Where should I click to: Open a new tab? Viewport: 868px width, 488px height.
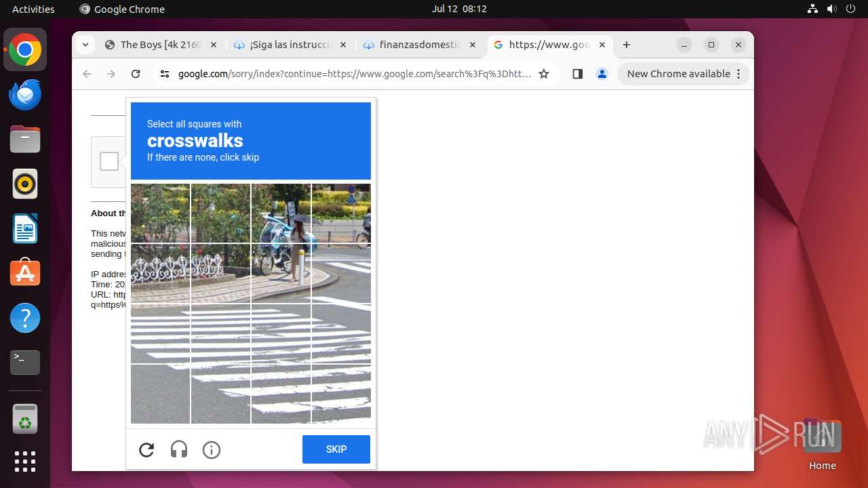point(627,45)
